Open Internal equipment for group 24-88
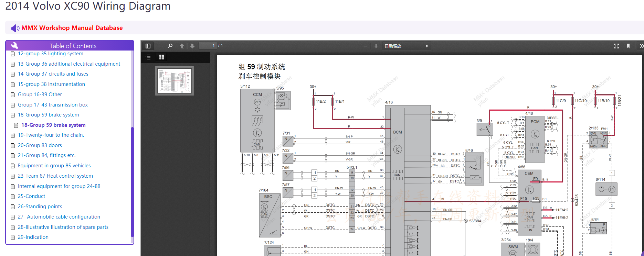The width and height of the screenshot is (644, 256). (59, 186)
